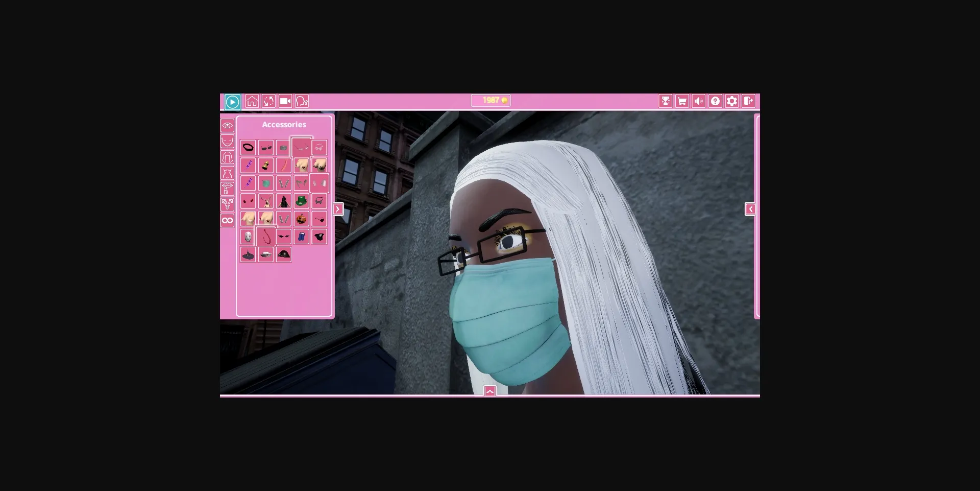
Task: Open the hair customization category
Action: click(x=227, y=157)
